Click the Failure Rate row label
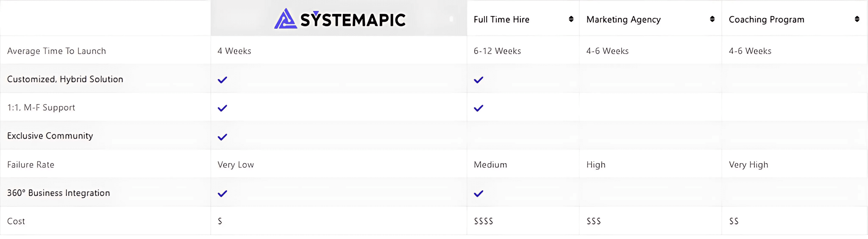The height and width of the screenshot is (239, 868). [x=31, y=164]
